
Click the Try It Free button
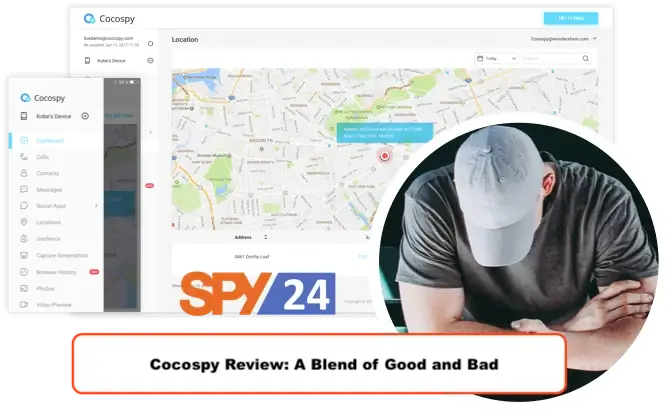[571, 18]
